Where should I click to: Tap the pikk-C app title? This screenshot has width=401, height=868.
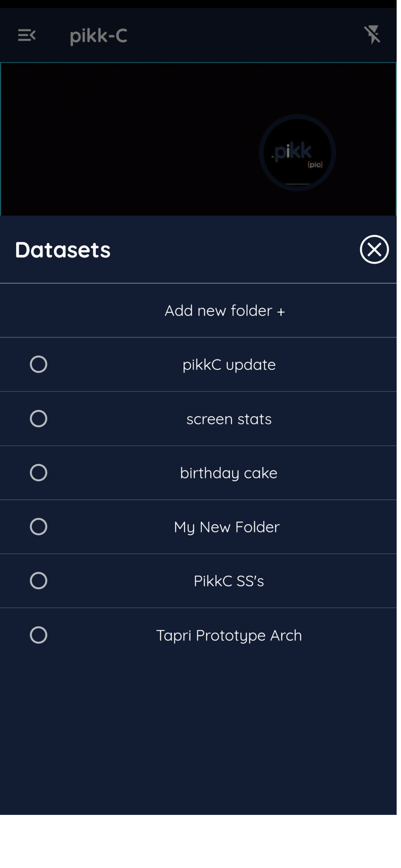coord(100,36)
